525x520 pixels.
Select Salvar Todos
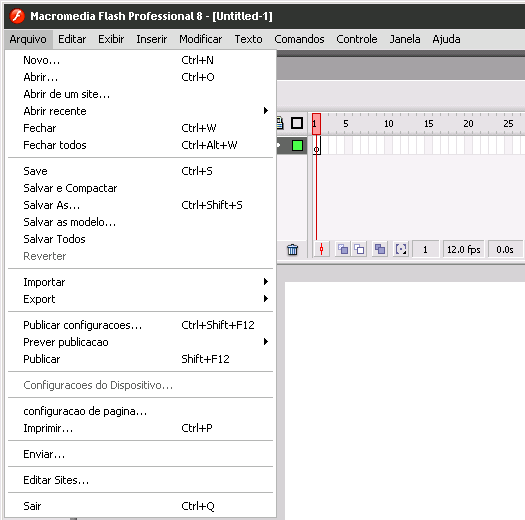click(141, 239)
